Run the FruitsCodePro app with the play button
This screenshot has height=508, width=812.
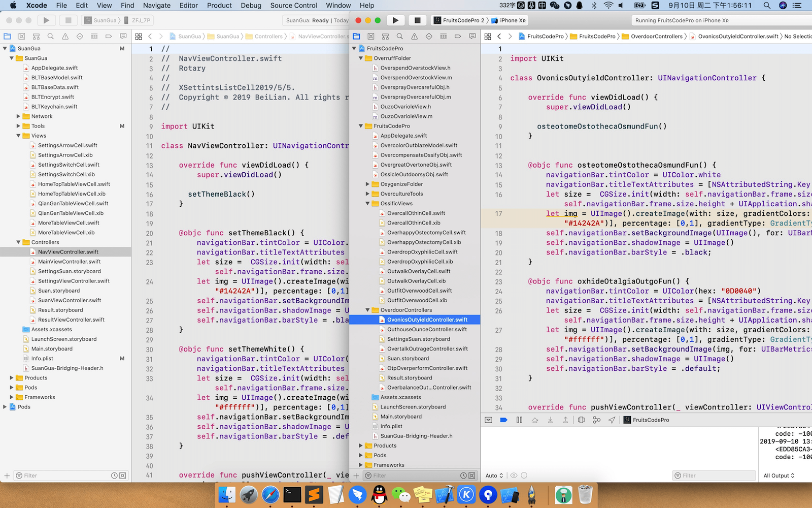click(x=395, y=20)
